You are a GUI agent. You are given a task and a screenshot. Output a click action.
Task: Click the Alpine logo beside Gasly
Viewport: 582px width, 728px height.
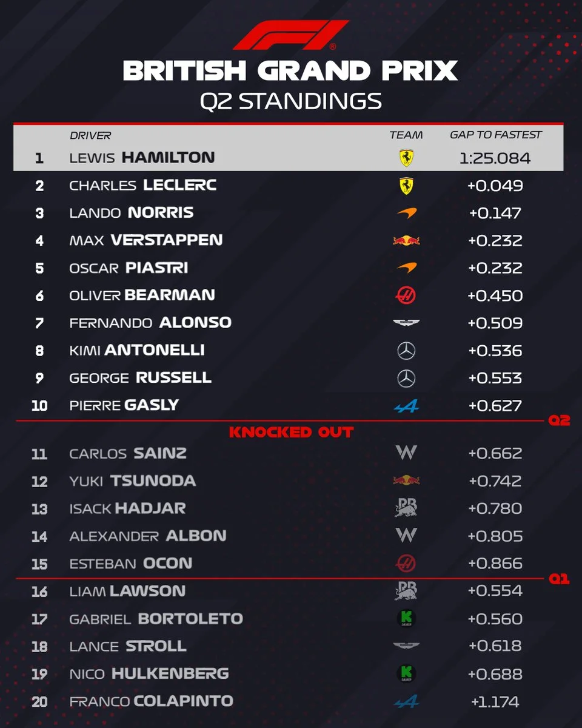click(406, 406)
